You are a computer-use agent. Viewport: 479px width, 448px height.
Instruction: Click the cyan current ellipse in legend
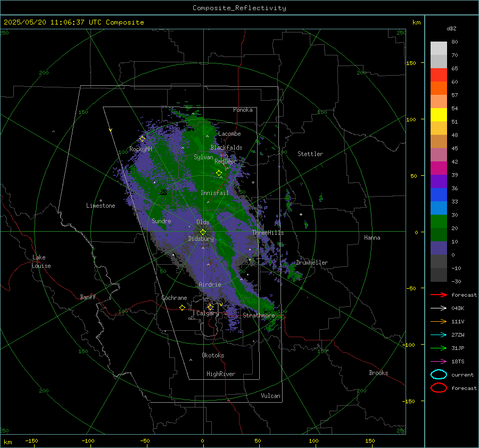point(439,374)
